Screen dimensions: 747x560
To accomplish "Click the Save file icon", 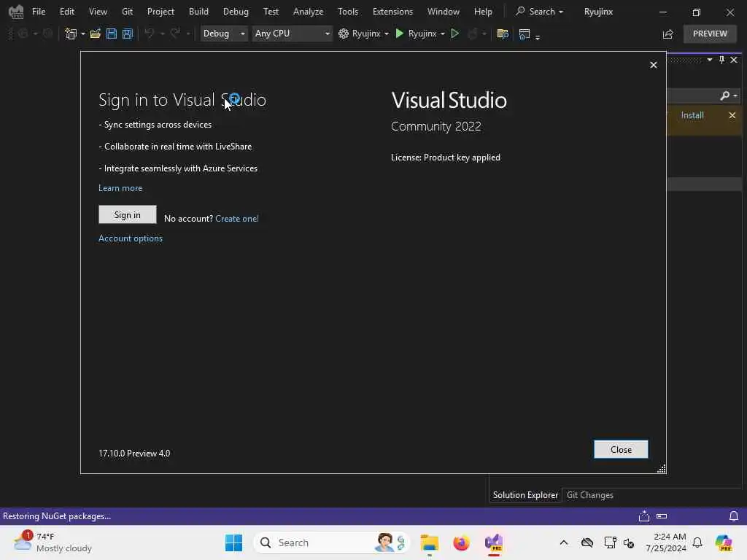I will 112,34.
